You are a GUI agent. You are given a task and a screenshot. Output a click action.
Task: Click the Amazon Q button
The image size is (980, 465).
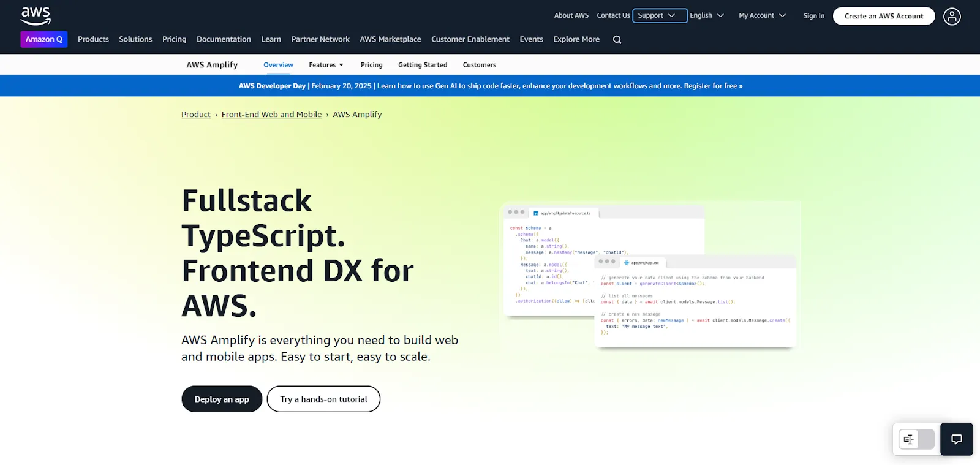(44, 39)
